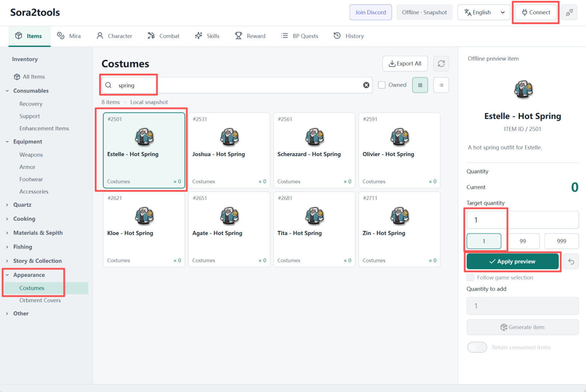Viewport: 586px width, 392px height.
Task: Click the coins icon on the Mira tab
Action: click(x=61, y=36)
